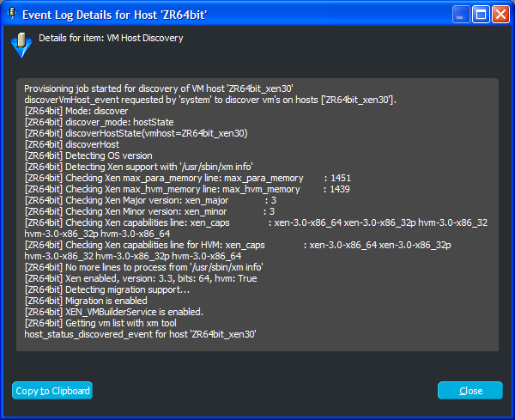Click the red X window close button

(x=500, y=15)
